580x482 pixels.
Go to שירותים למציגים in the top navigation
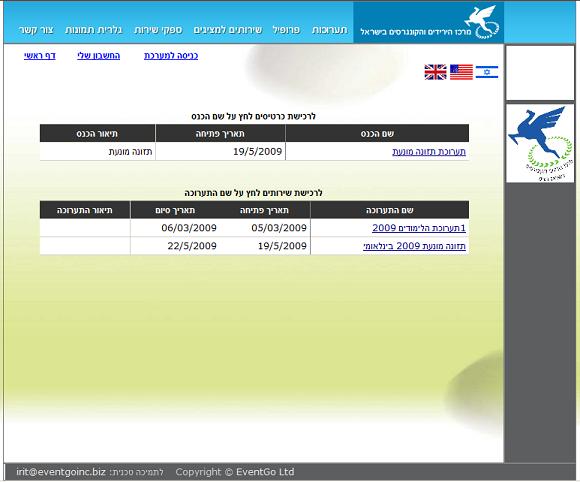[x=227, y=30]
